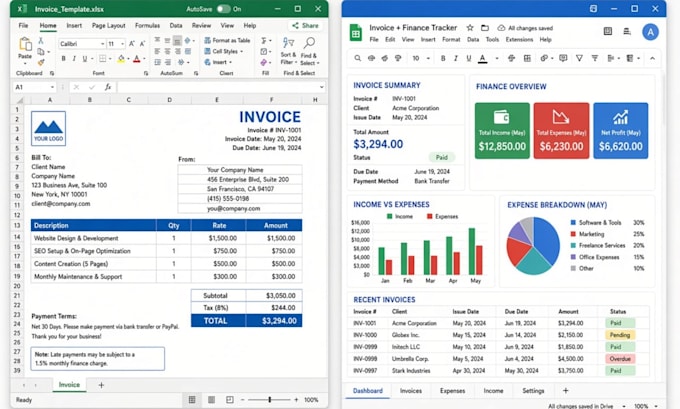The height and width of the screenshot is (409, 680).
Task: Click the Overdue status badge for Umbrella Corp.
Action: click(620, 359)
